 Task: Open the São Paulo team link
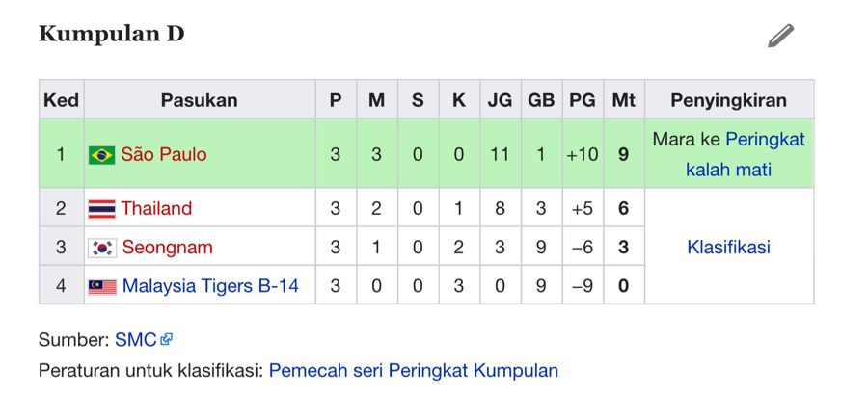(x=164, y=154)
